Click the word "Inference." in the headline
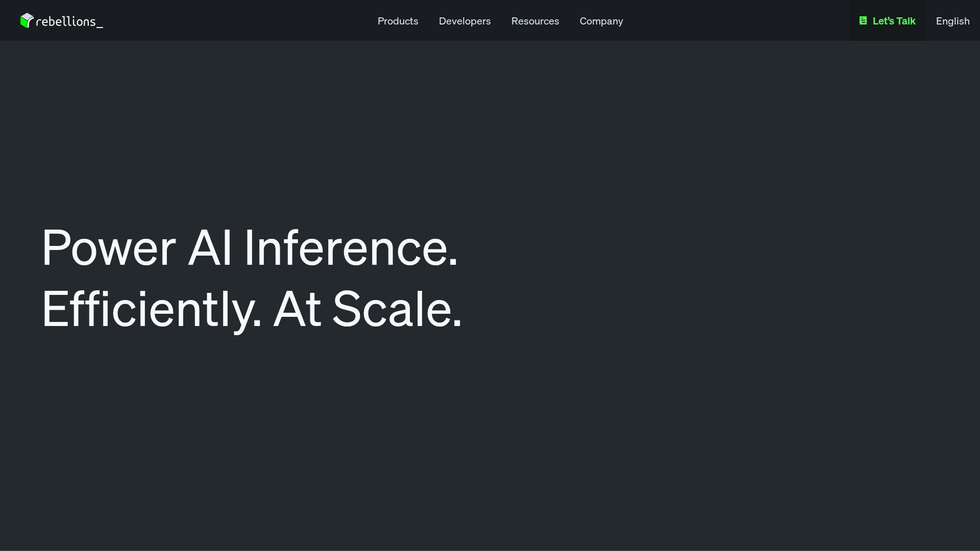Image resolution: width=980 pixels, height=551 pixels. click(351, 248)
